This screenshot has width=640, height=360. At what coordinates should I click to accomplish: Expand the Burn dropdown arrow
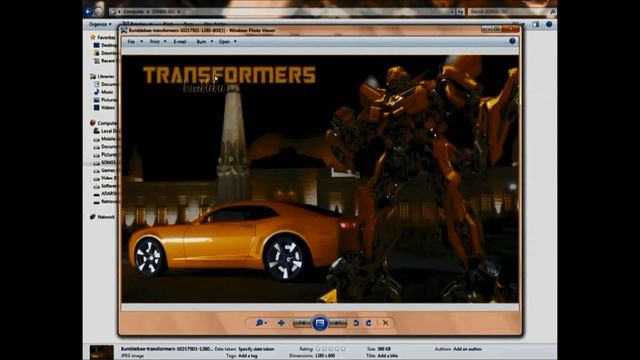tap(211, 42)
